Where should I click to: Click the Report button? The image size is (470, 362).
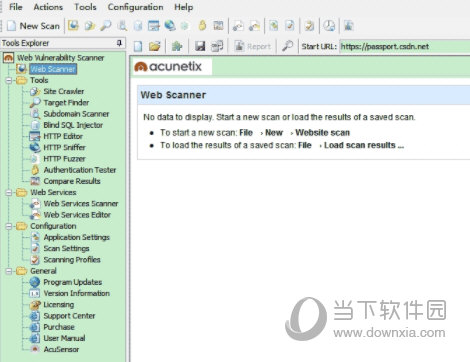coord(253,46)
